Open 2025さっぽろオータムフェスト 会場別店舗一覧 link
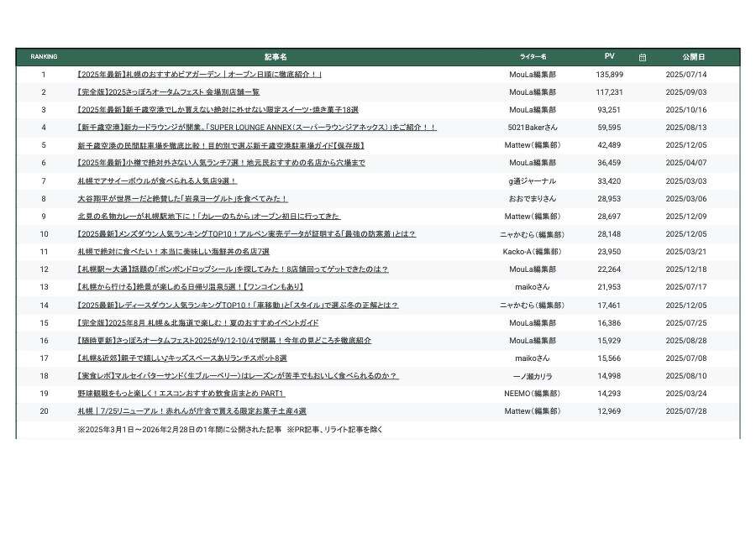The height and width of the screenshot is (533, 756). pyautogui.click(x=168, y=92)
